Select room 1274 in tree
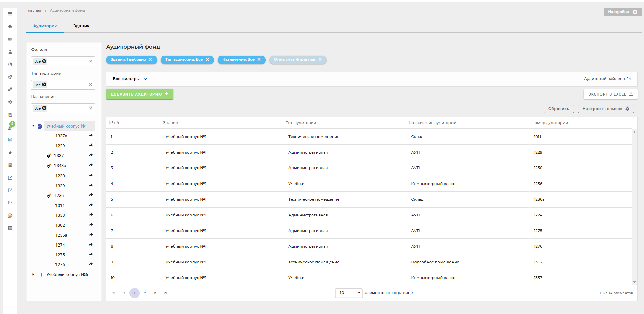Image resolution: width=644 pixels, height=314 pixels. tap(60, 245)
